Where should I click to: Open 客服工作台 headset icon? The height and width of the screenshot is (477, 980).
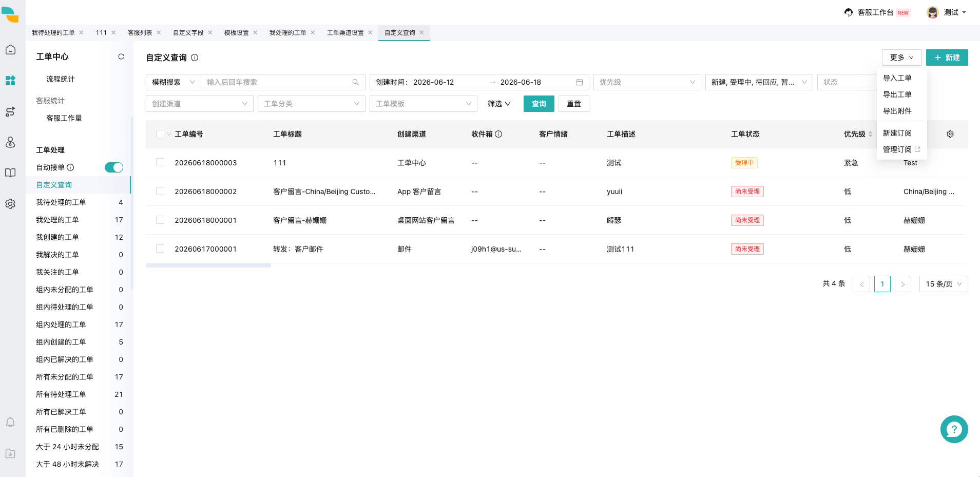pos(849,12)
